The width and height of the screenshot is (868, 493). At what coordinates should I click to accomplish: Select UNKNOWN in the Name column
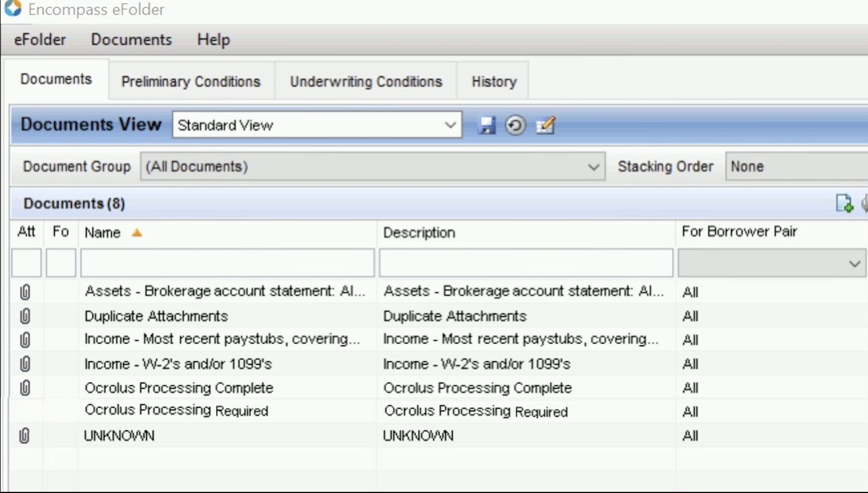pyautogui.click(x=119, y=436)
